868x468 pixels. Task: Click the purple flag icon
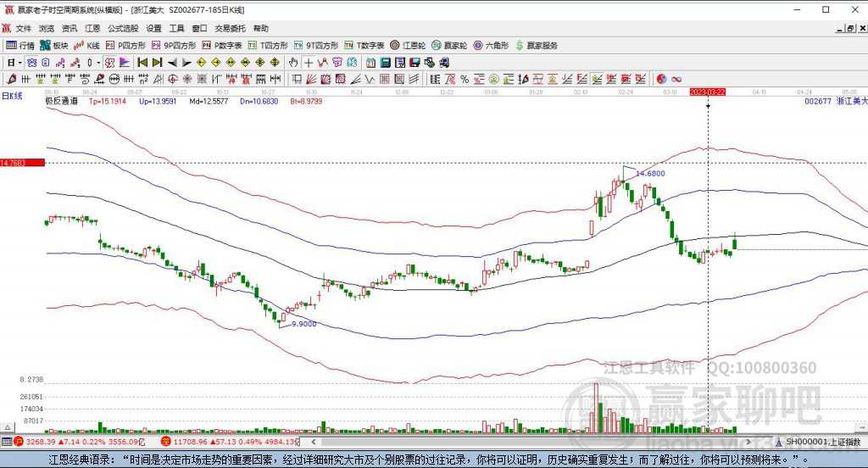[124, 63]
